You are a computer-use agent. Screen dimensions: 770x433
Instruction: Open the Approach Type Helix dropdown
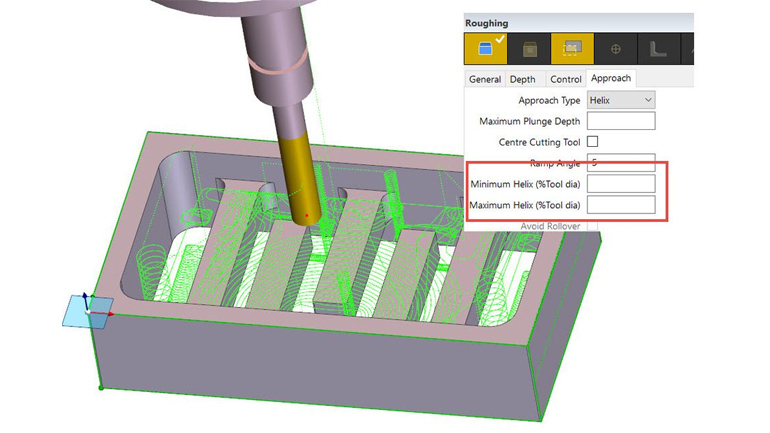pyautogui.click(x=620, y=100)
